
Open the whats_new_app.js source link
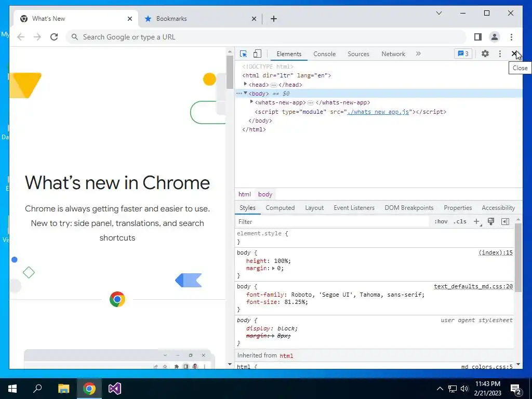tap(378, 112)
